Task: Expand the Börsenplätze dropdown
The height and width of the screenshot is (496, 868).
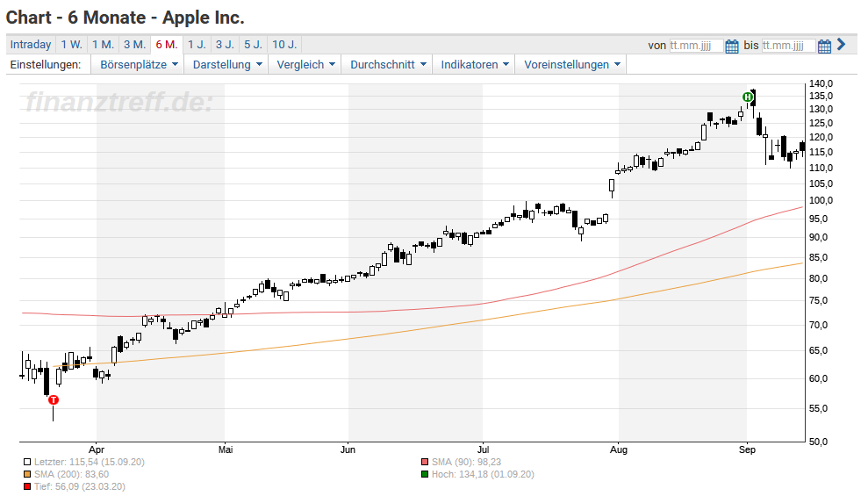Action: point(139,64)
